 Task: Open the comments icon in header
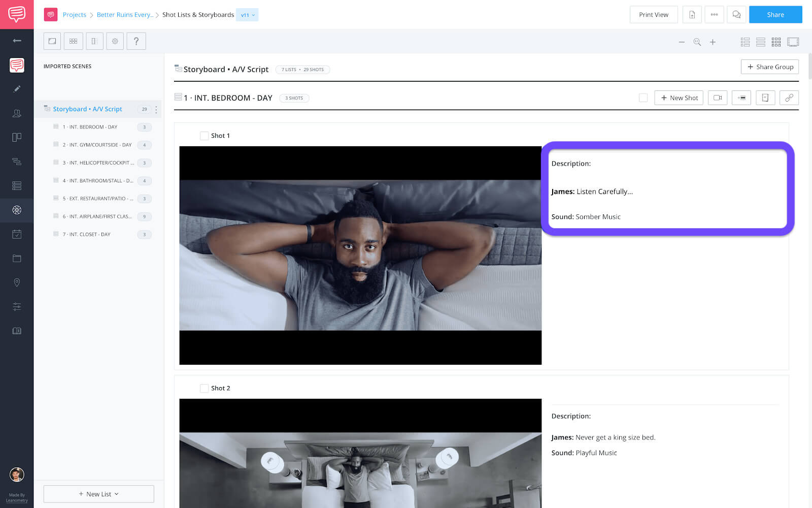736,15
